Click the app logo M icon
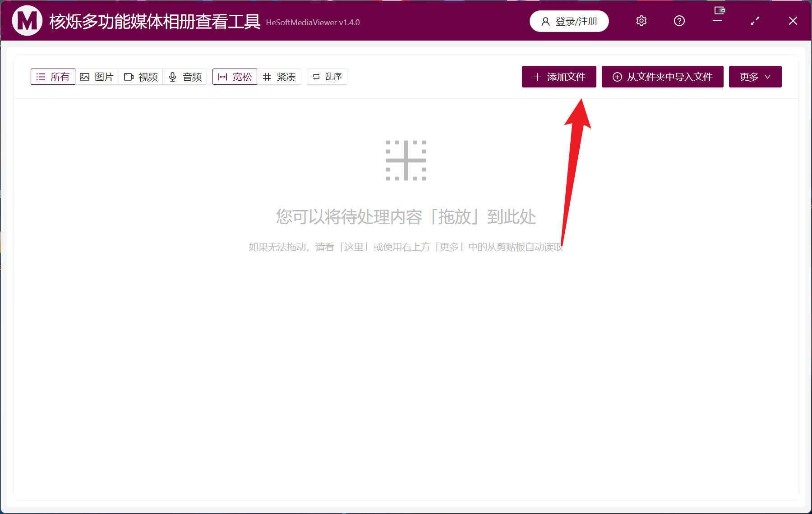 coord(26,20)
